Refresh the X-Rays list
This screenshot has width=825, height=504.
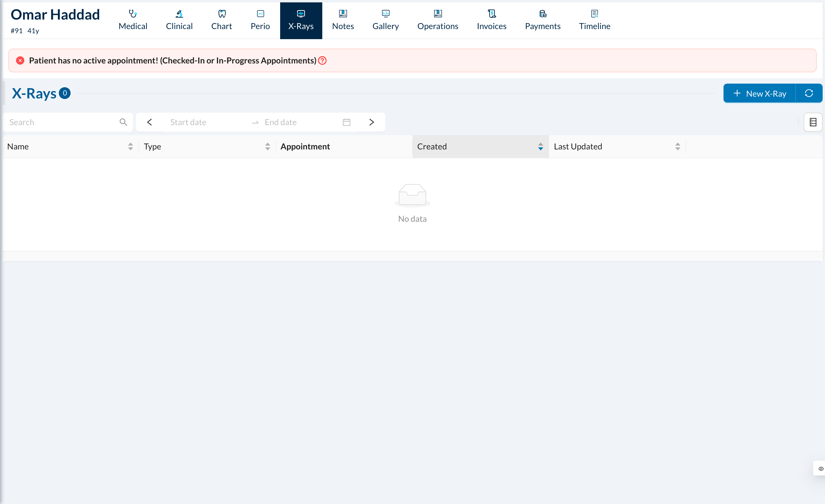click(809, 93)
